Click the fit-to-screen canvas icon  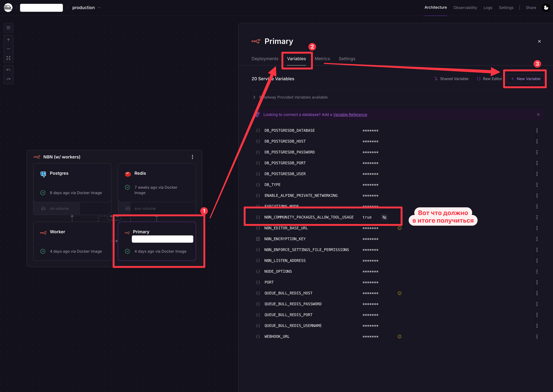point(8,58)
